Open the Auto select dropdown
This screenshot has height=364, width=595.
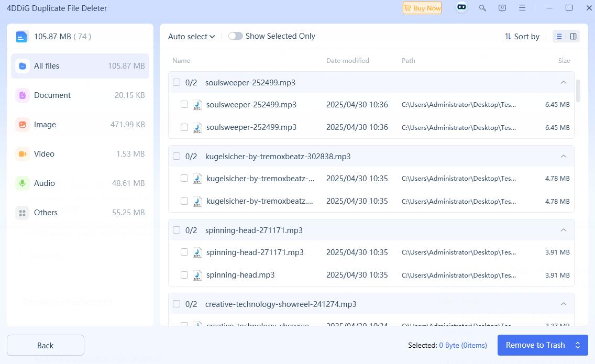(x=191, y=36)
